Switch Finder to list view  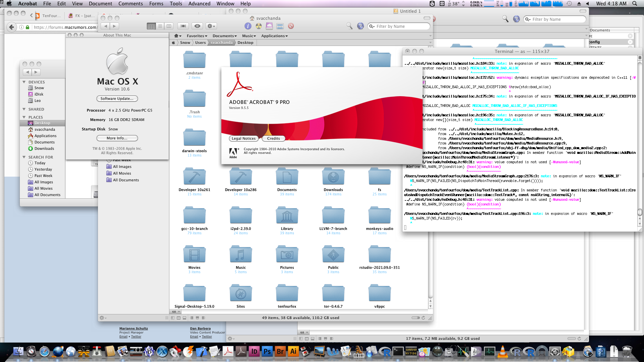(x=160, y=26)
